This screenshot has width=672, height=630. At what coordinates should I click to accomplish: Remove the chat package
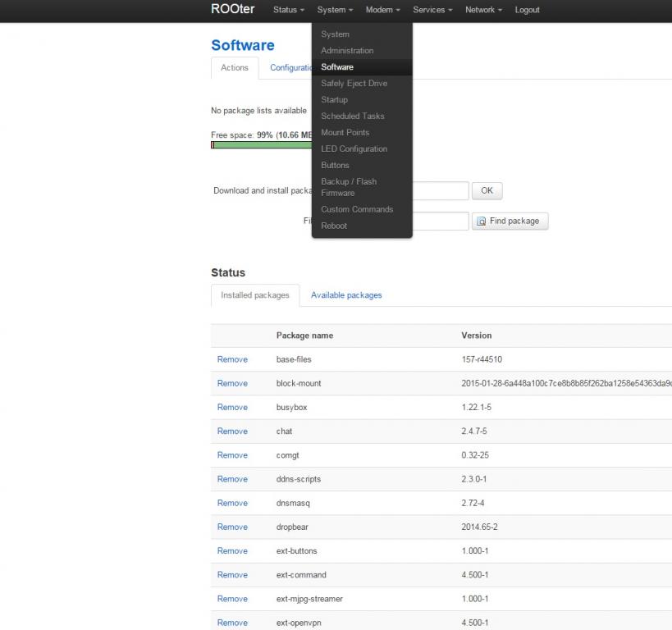232,431
